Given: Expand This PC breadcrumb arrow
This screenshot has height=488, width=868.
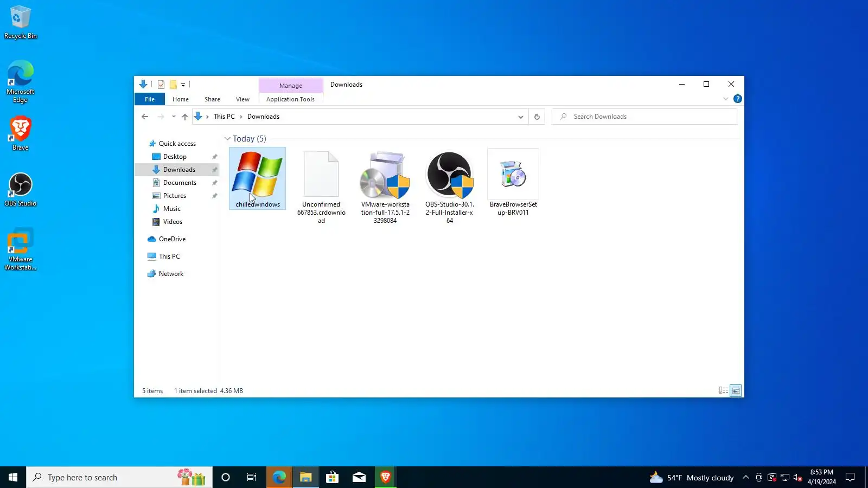Looking at the screenshot, I should [241, 117].
